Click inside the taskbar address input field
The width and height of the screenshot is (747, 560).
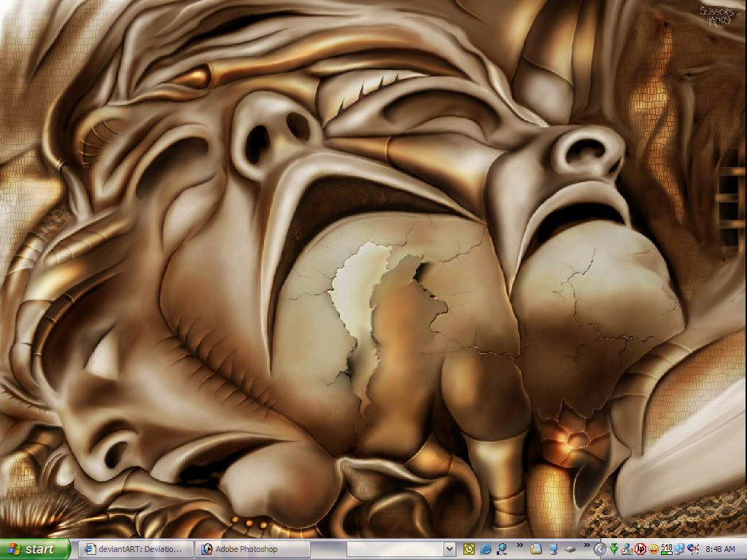click(395, 549)
